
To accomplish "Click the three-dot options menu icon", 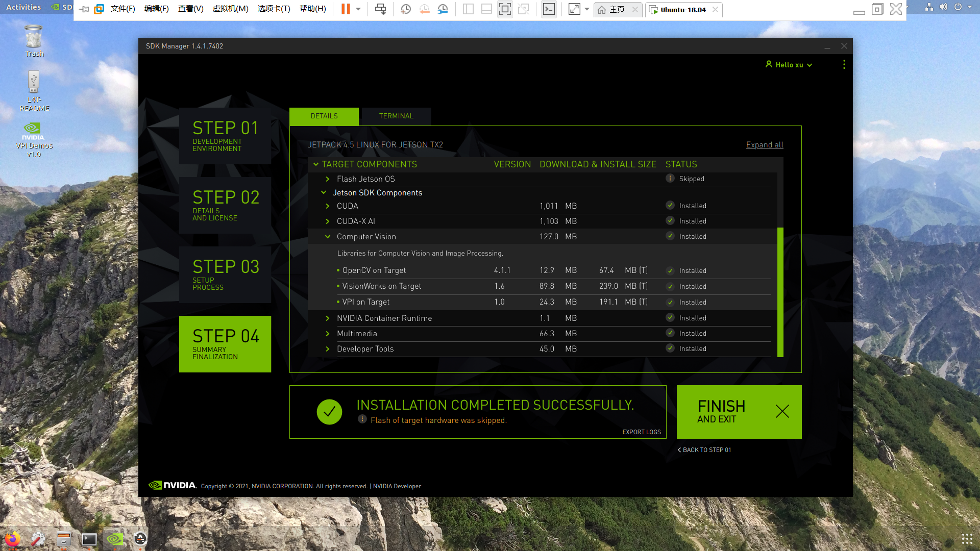I will (x=844, y=65).
